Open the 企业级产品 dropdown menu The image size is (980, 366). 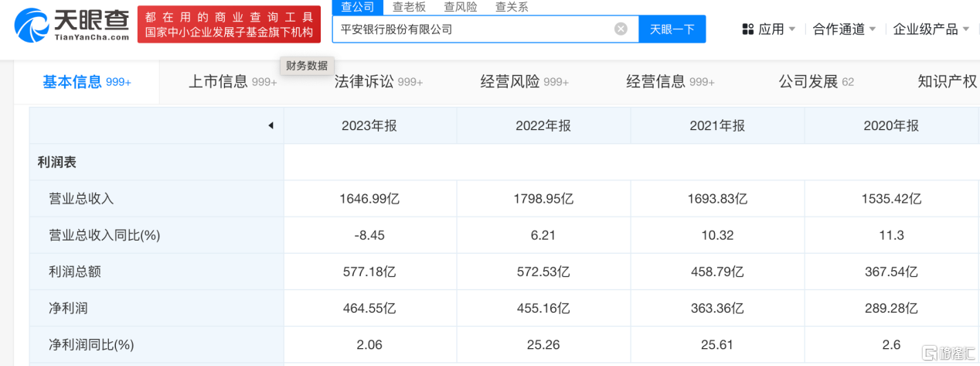931,29
